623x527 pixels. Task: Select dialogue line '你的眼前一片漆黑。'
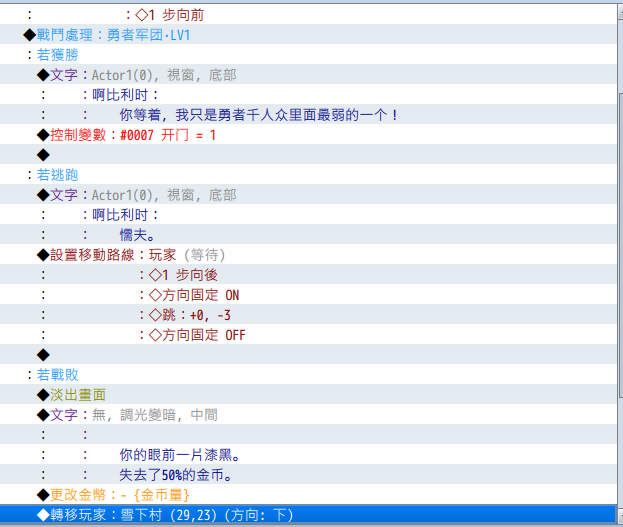tap(308, 455)
